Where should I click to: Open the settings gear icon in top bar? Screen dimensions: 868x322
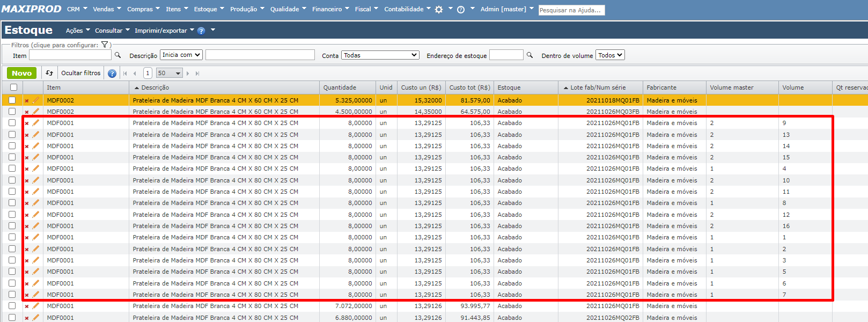439,10
